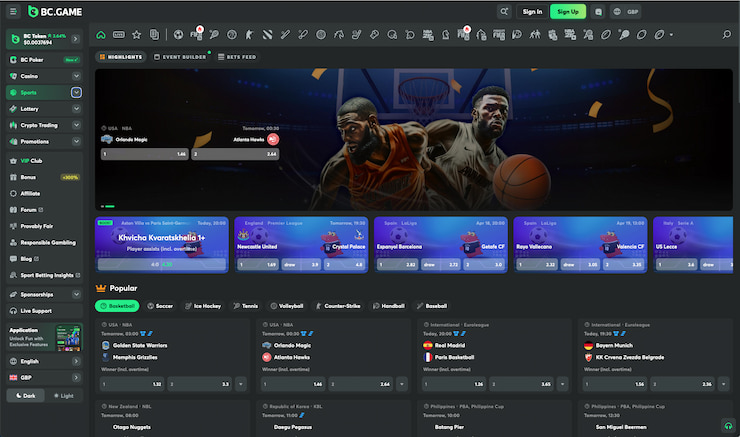Open VIP Club in the sidebar
The height and width of the screenshot is (437, 740).
tap(44, 161)
